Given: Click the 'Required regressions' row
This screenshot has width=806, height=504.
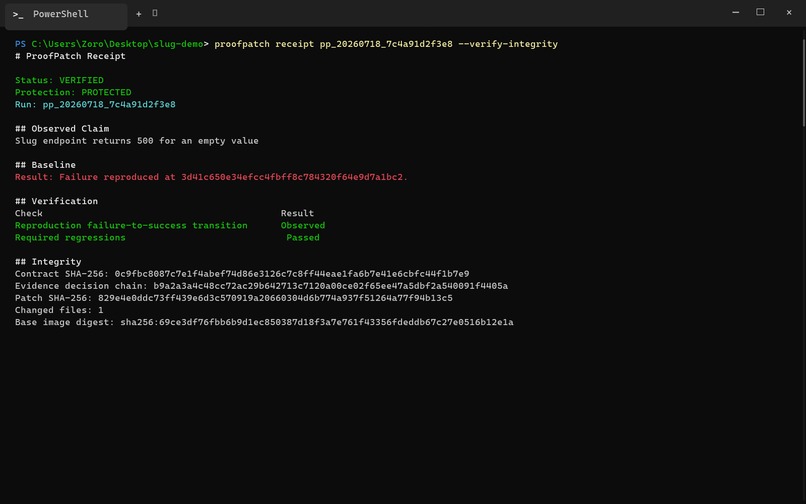Looking at the screenshot, I should (x=70, y=238).
